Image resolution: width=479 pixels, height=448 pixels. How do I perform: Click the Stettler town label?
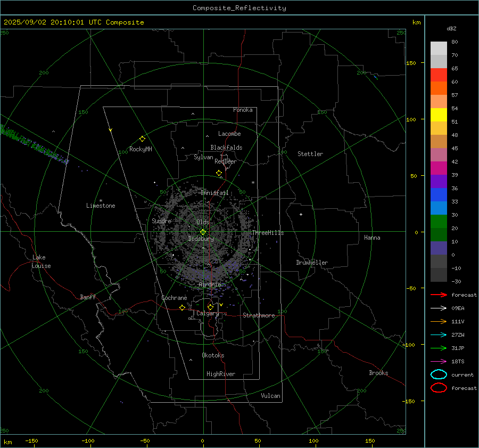310,154
